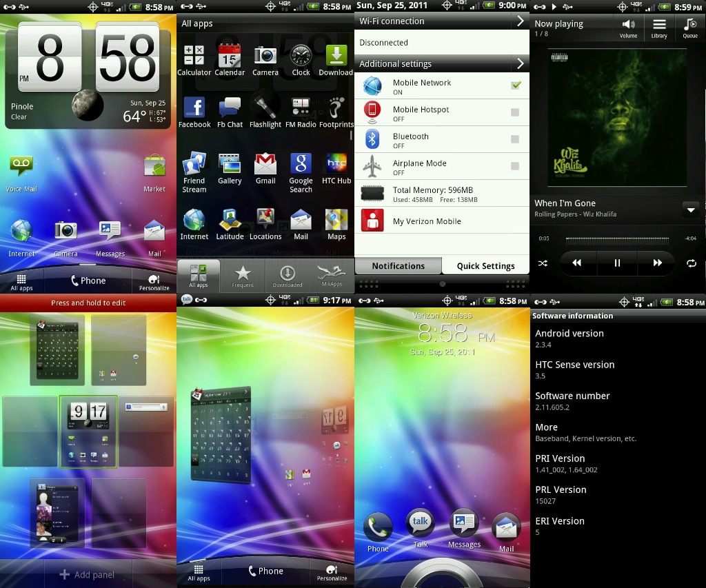Tap the Android version entry
This screenshot has width=706, height=588.
tap(618, 338)
